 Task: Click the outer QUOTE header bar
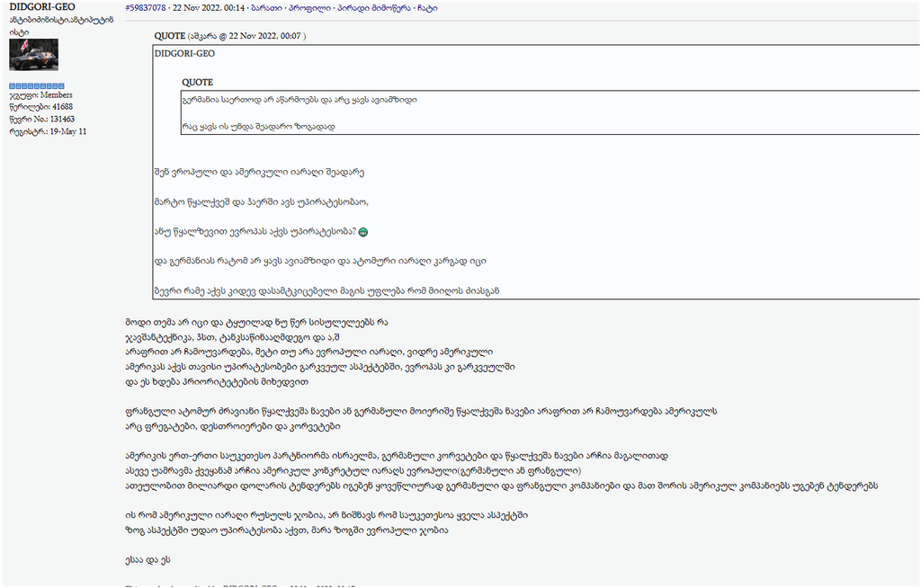[172, 36]
